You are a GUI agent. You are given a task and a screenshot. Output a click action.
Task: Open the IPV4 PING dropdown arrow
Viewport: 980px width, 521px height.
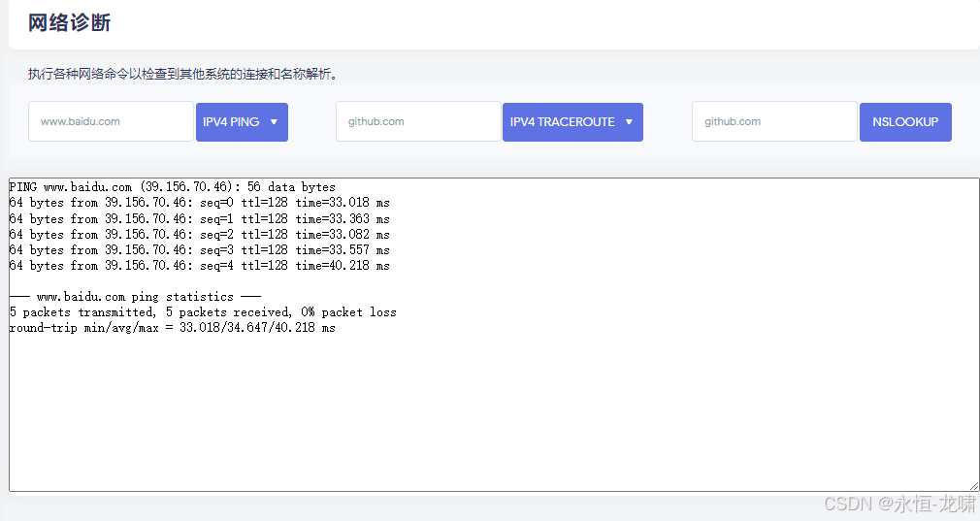pyautogui.click(x=274, y=122)
